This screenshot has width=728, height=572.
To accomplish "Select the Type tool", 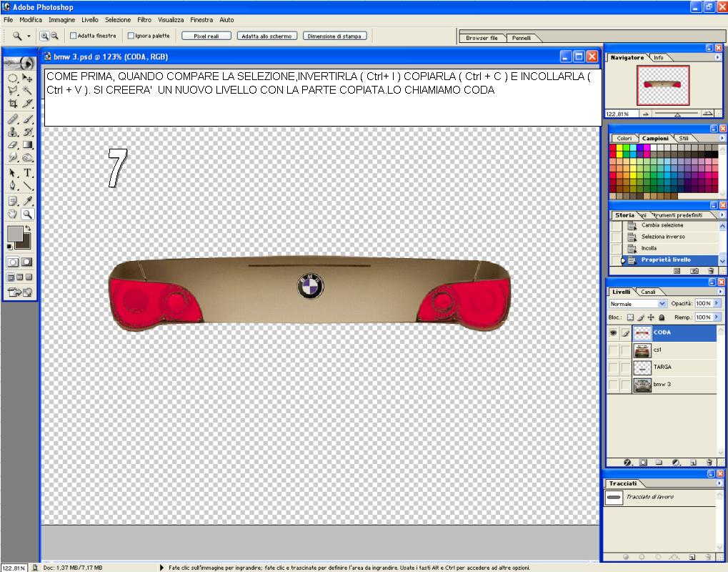I will 27,173.
